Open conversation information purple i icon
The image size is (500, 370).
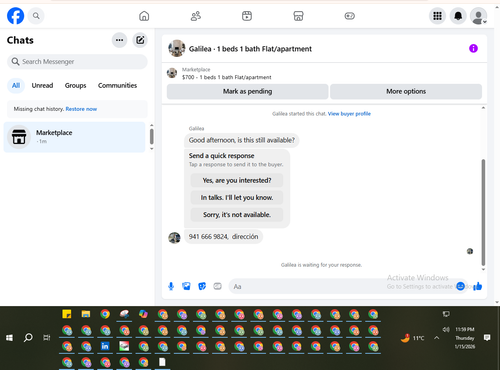473,48
